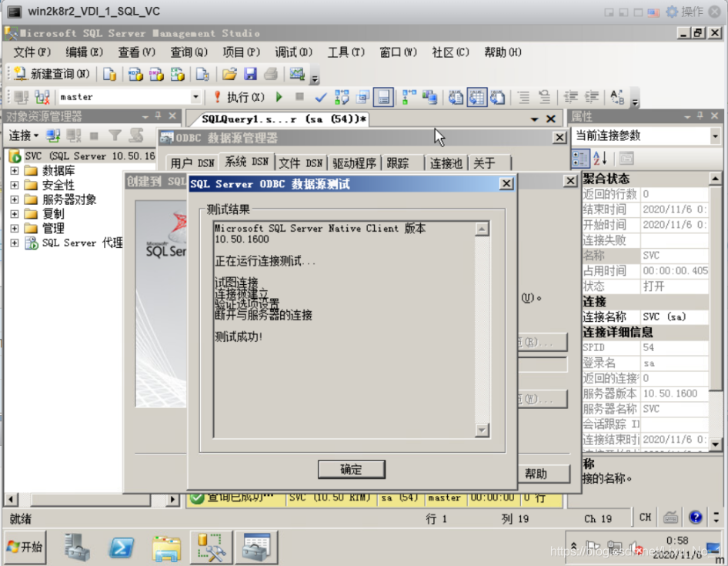Open the 当前连接参数 dropdown in Properties

tap(715, 136)
